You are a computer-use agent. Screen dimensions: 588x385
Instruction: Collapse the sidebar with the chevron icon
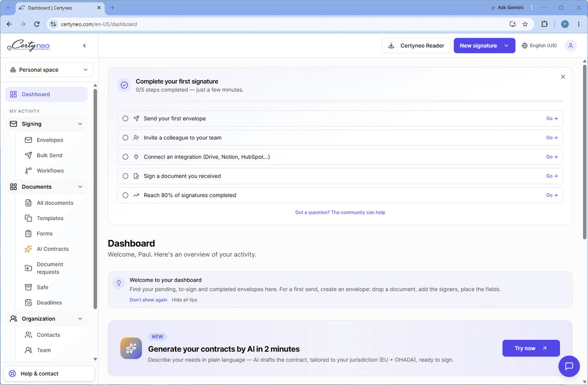click(x=85, y=45)
